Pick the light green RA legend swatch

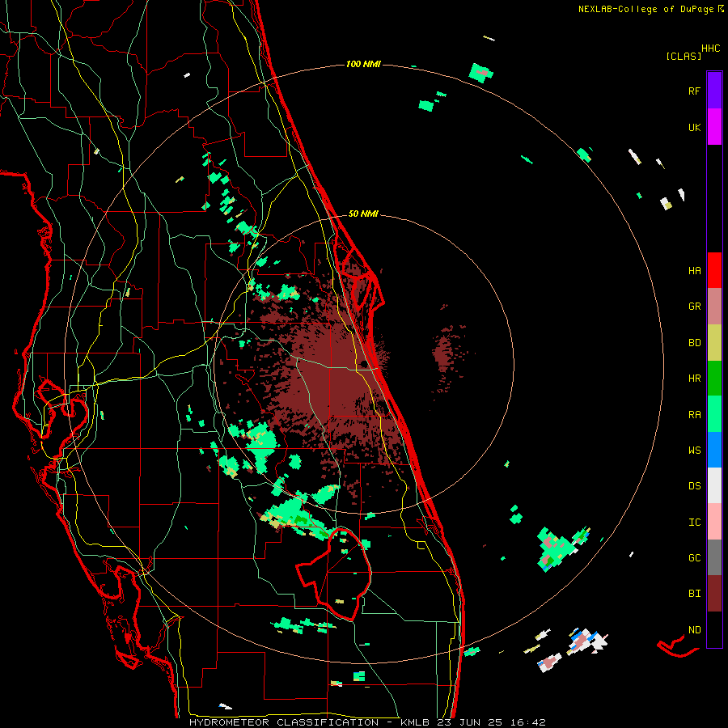tap(714, 414)
